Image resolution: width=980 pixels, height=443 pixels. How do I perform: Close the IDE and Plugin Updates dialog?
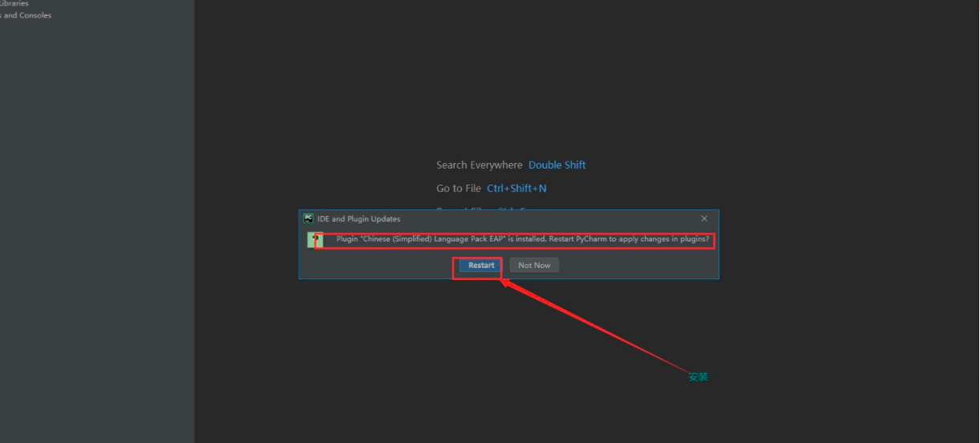pyautogui.click(x=704, y=218)
